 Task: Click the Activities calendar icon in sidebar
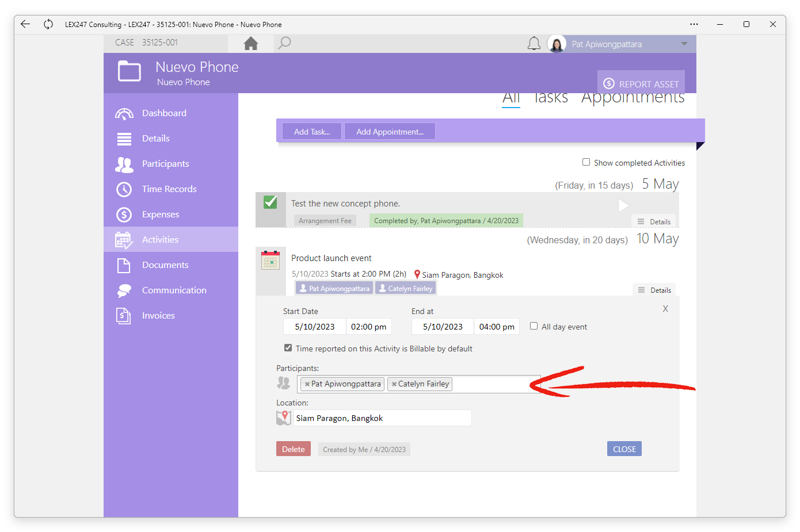(x=124, y=240)
